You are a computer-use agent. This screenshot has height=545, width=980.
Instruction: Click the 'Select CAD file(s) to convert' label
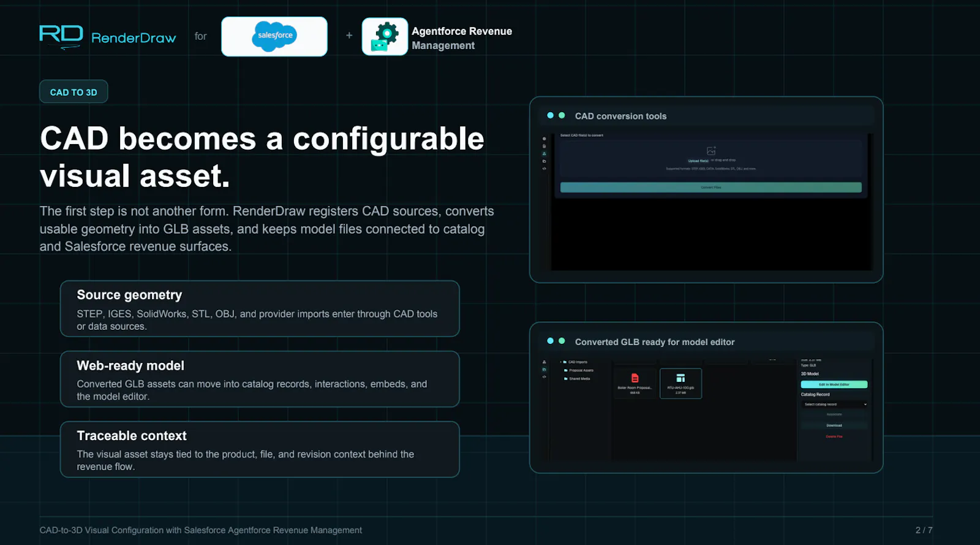582,135
